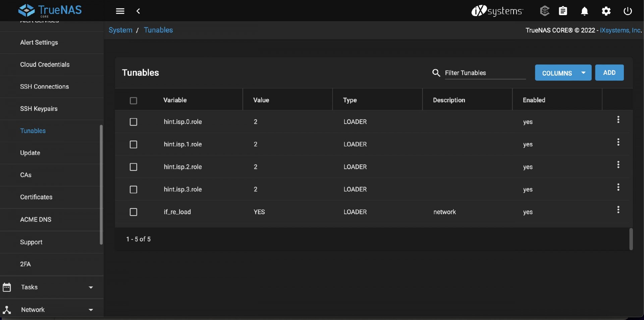Open Support in sidebar
644x320 pixels.
52,242
